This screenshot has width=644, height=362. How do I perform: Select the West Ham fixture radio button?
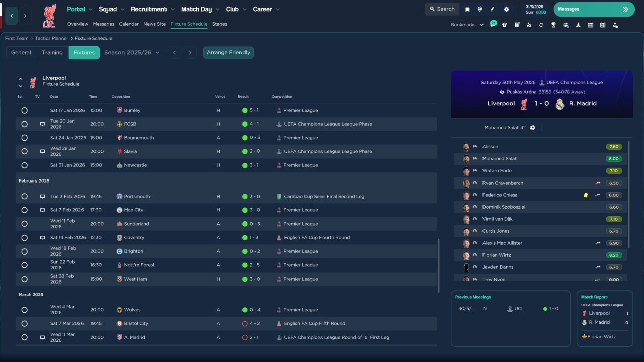click(x=24, y=279)
